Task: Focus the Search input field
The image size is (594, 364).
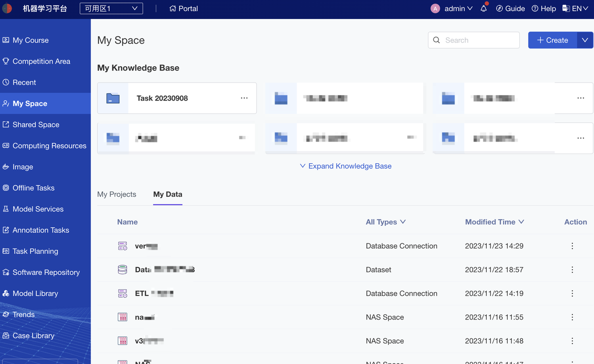Action: (474, 40)
